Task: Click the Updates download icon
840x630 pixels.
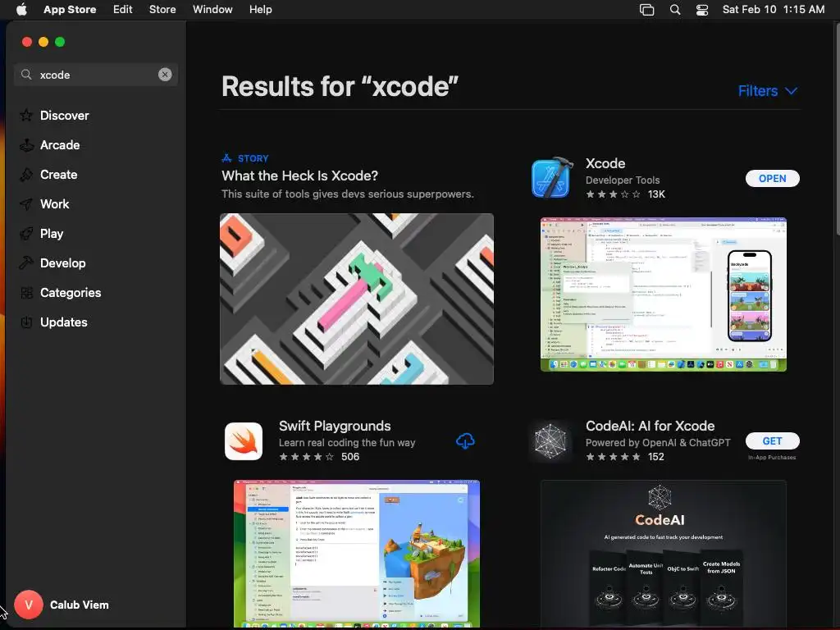Action: [26, 322]
